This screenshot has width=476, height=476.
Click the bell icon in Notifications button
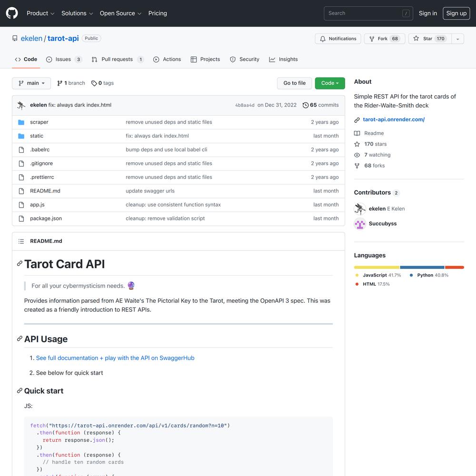coord(323,39)
